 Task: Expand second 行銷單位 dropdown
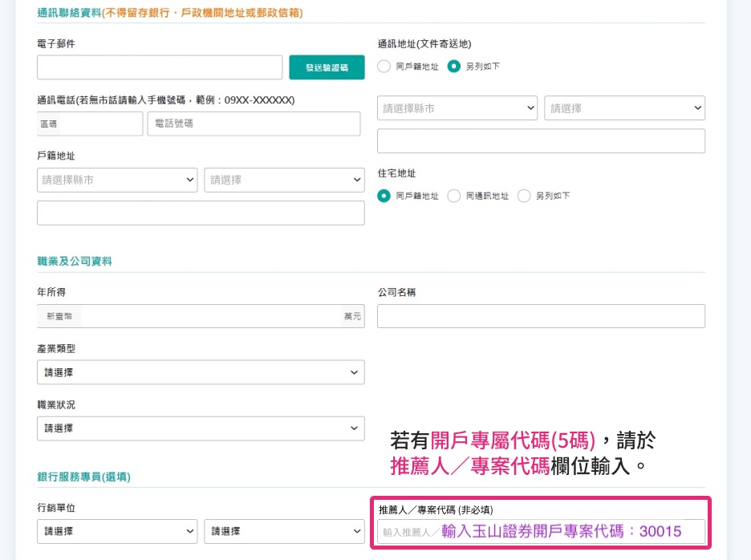(284, 531)
